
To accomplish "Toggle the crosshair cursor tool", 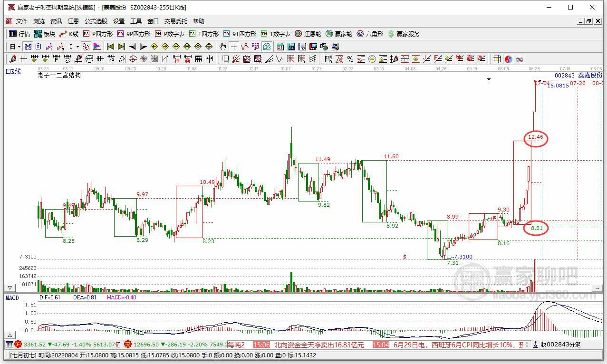I will click(x=234, y=47).
